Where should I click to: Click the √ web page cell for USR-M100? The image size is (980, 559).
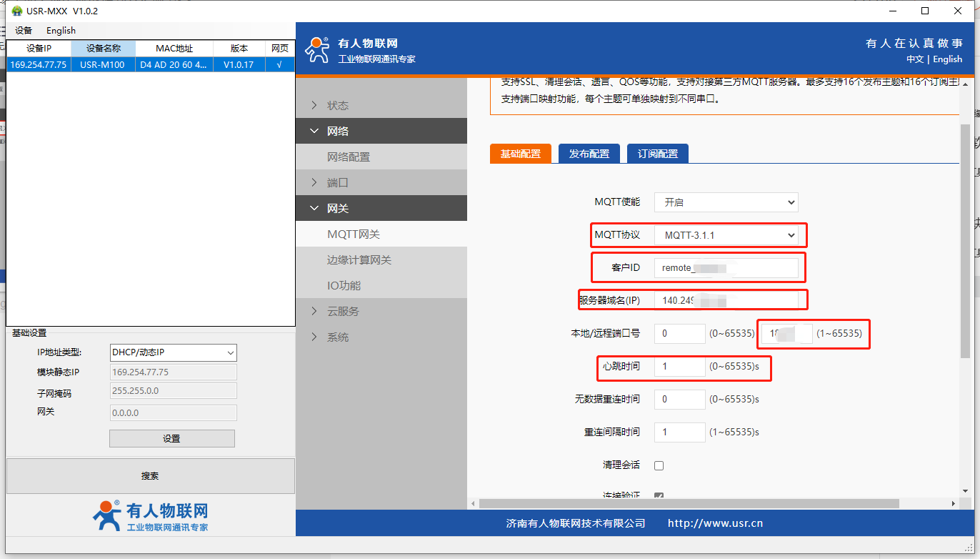click(279, 64)
